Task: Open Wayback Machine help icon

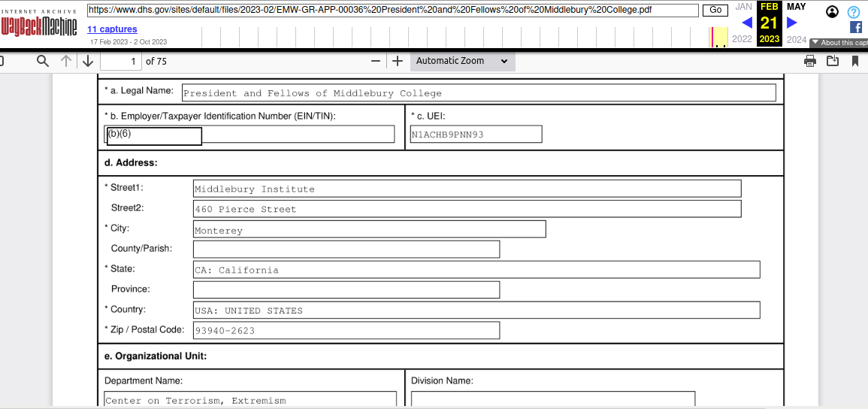Action: pyautogui.click(x=854, y=11)
